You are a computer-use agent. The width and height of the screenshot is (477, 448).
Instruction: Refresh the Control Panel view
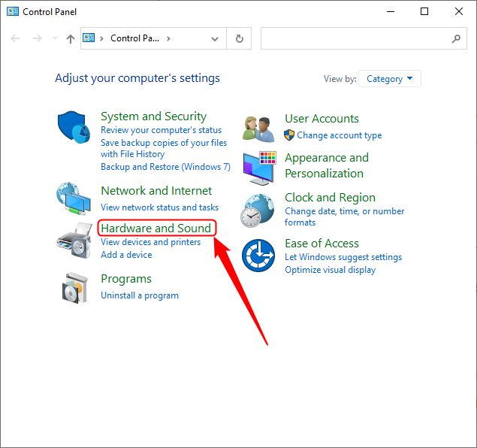coord(240,38)
